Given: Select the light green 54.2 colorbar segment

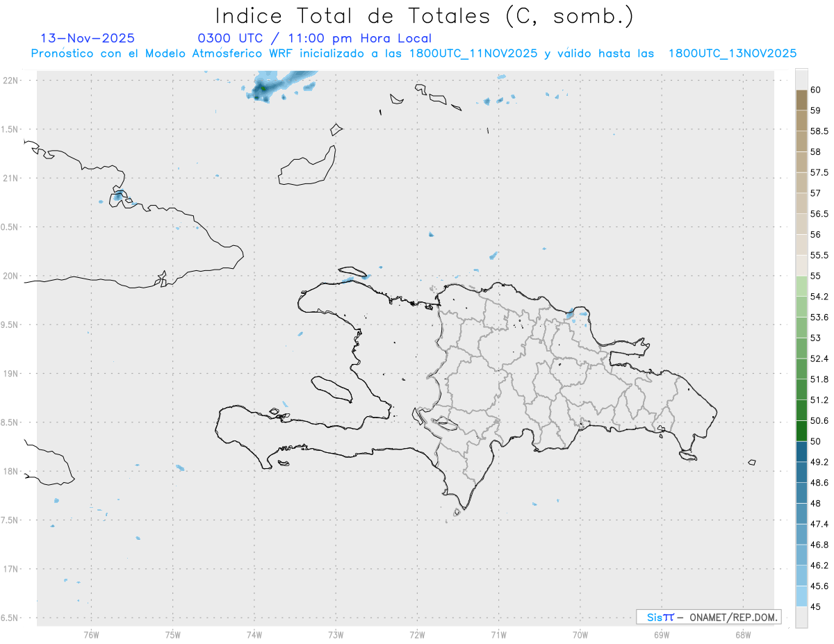Looking at the screenshot, I should [x=801, y=286].
